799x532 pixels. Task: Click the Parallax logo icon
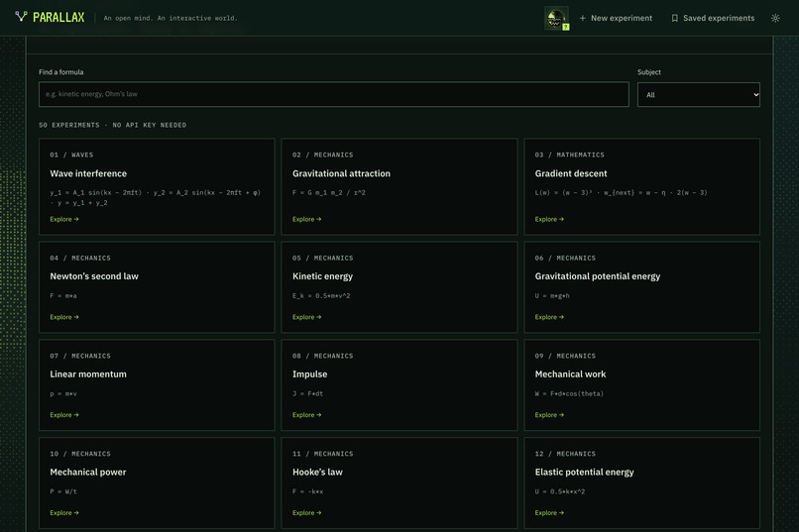(x=21, y=17)
